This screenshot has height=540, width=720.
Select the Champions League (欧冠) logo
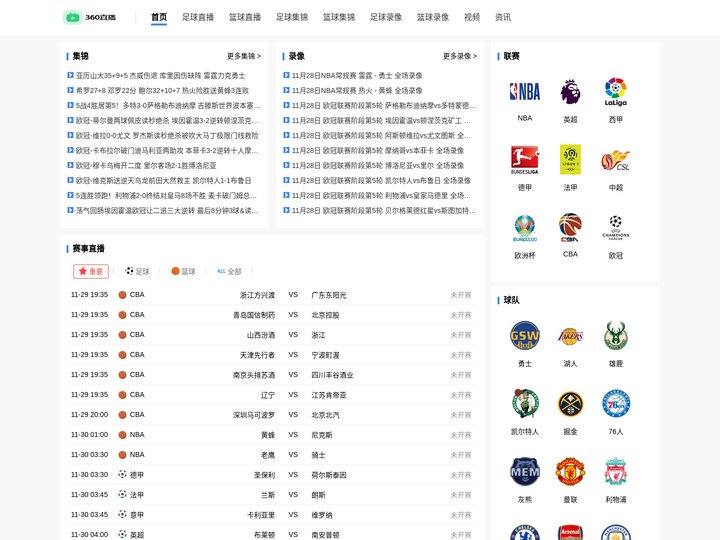click(x=615, y=228)
